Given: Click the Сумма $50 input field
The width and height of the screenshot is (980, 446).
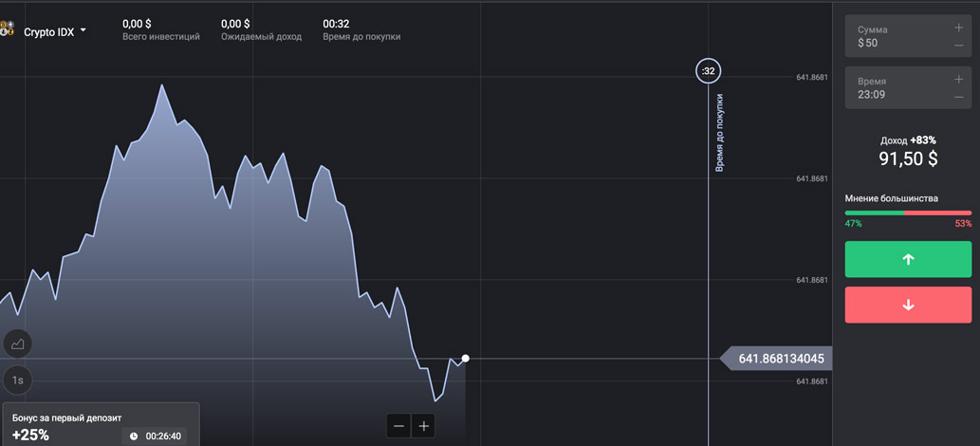Looking at the screenshot, I should (908, 36).
